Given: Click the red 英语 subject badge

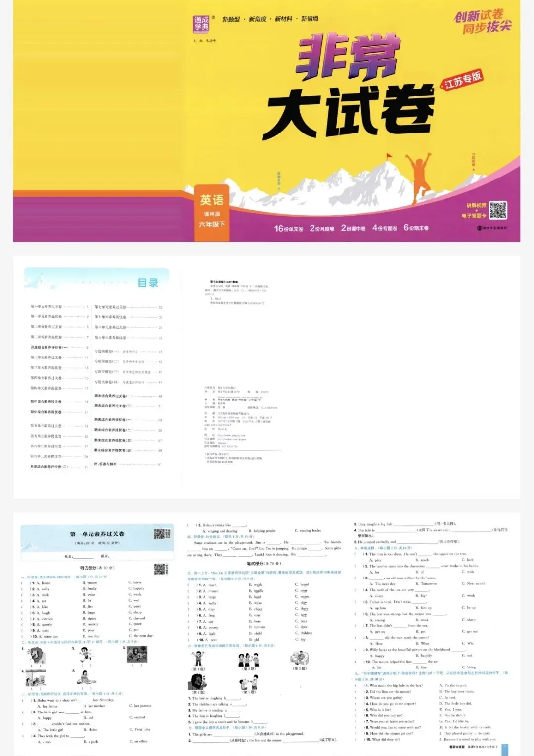Looking at the screenshot, I should pos(213,199).
